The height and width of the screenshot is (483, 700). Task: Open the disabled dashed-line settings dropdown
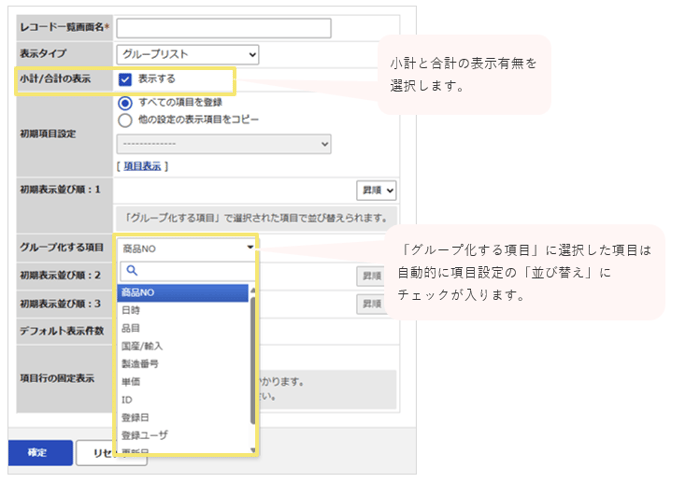224,144
